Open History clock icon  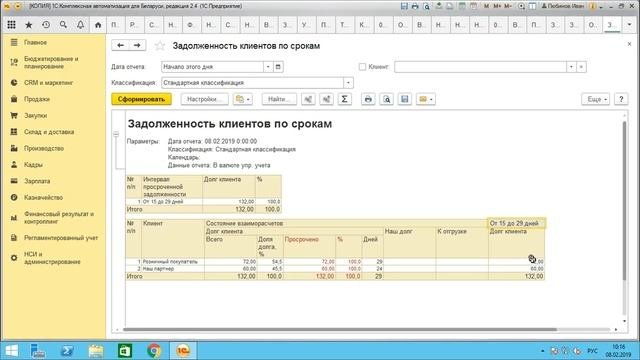[x=46, y=25]
